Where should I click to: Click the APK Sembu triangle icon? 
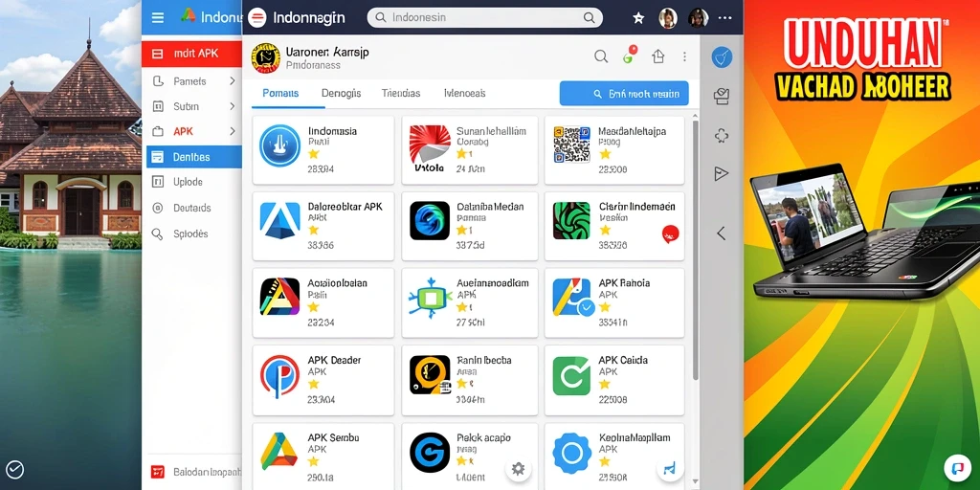point(278,451)
